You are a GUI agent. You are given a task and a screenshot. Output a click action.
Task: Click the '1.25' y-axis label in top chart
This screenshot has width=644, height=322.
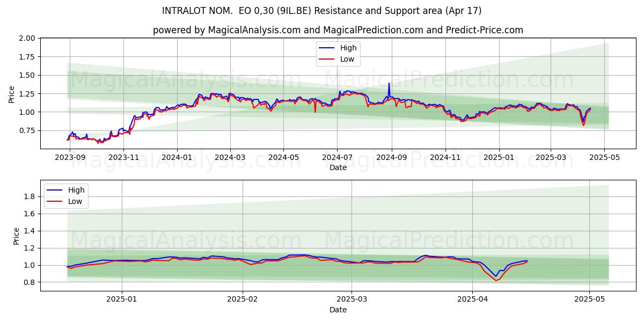coord(27,94)
